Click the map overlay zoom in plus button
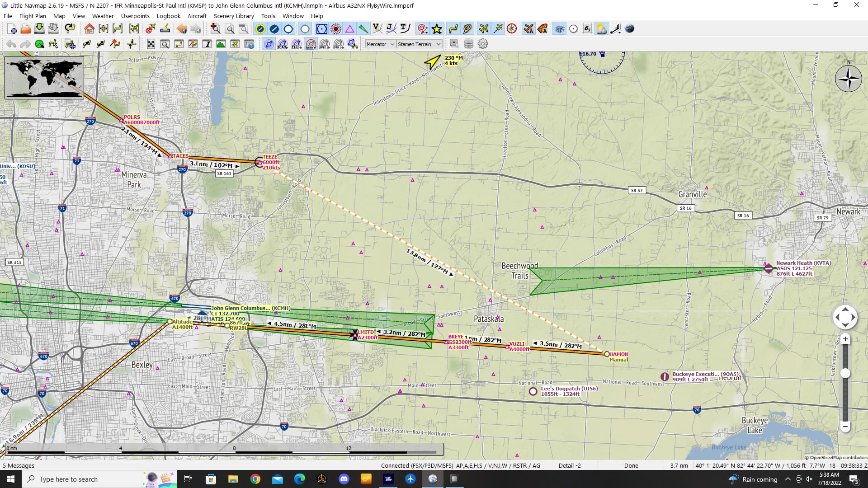Viewport: 868px width, 488px height. [x=845, y=339]
